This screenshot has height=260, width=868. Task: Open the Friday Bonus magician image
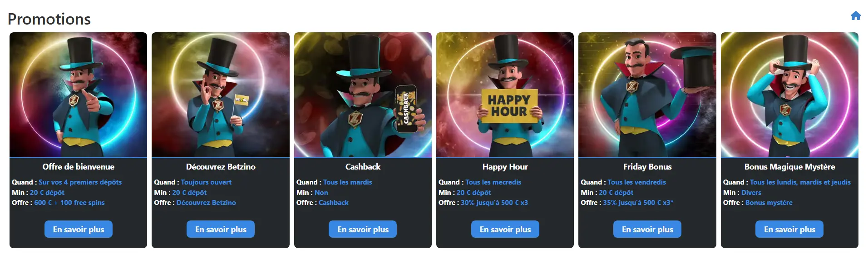coord(647,95)
